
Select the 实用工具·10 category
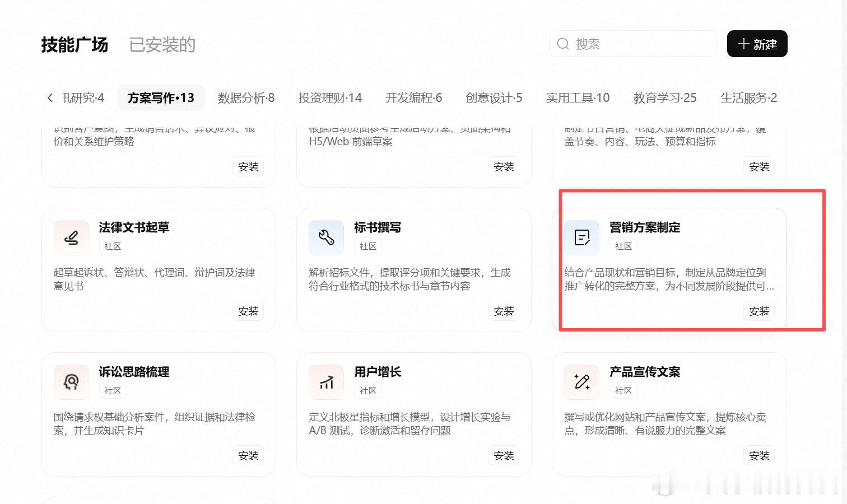click(578, 98)
